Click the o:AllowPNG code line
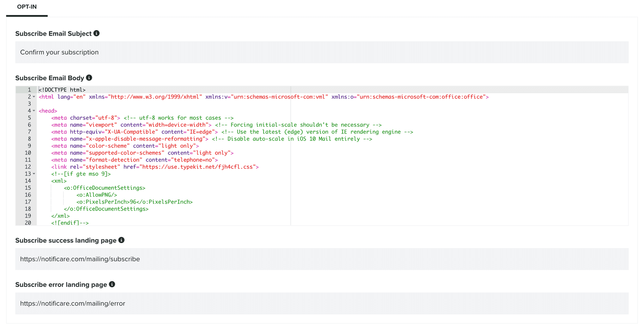 click(x=97, y=195)
